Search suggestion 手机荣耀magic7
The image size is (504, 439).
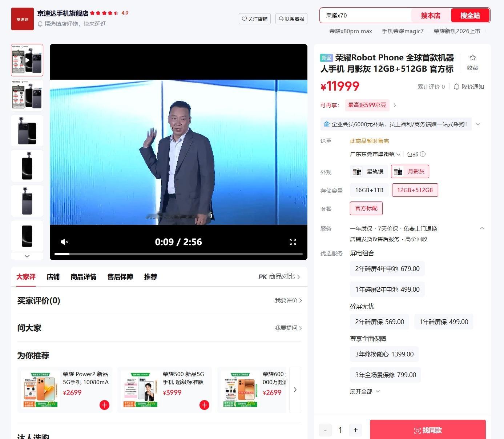(403, 31)
